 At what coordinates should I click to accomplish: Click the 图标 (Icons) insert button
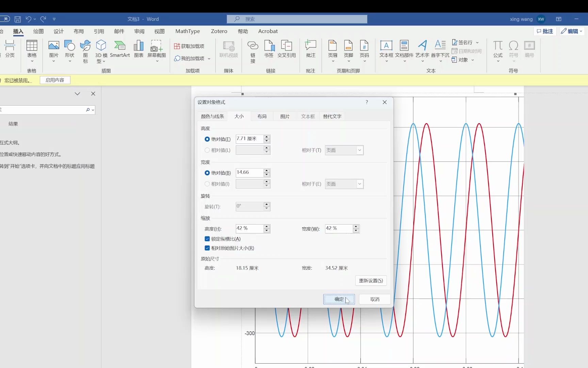click(85, 51)
